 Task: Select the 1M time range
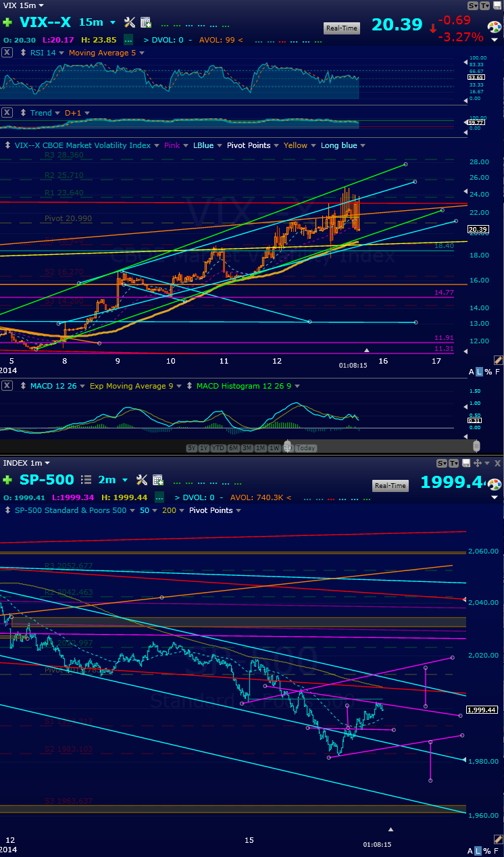coord(261,448)
